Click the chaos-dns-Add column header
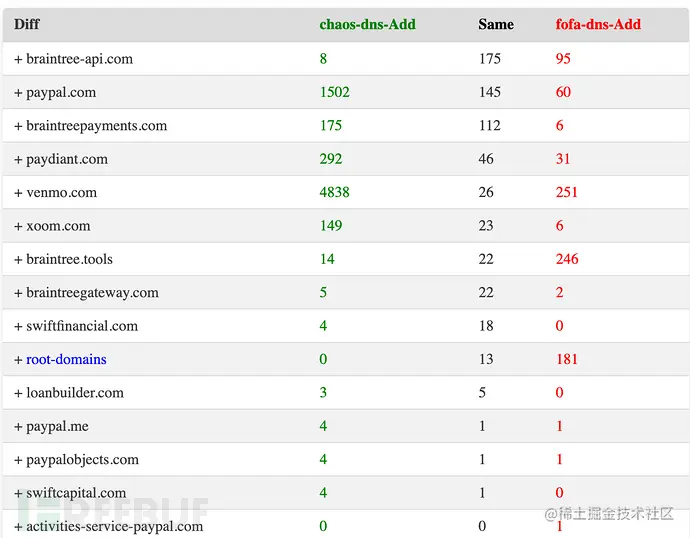690x538 pixels. (367, 24)
